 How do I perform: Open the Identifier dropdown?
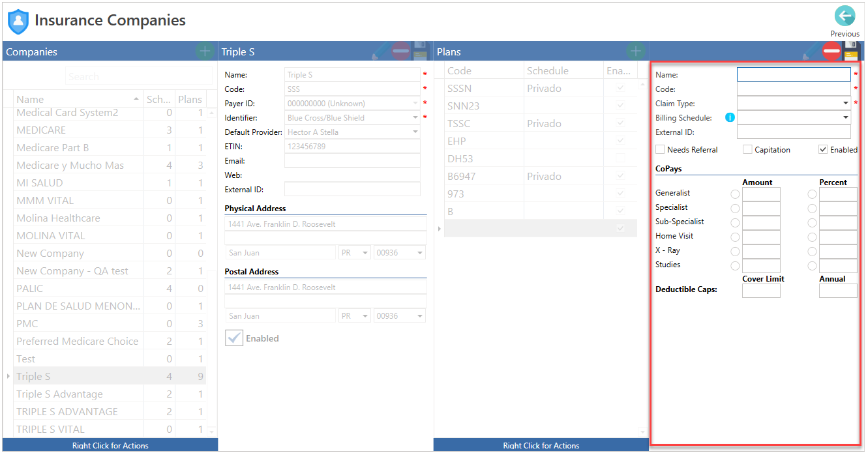click(x=415, y=117)
